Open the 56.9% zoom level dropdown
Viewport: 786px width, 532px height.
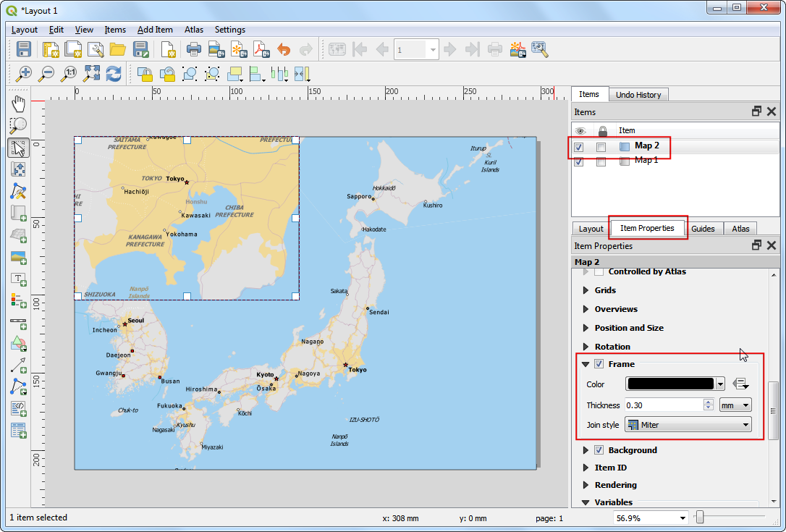pos(683,518)
